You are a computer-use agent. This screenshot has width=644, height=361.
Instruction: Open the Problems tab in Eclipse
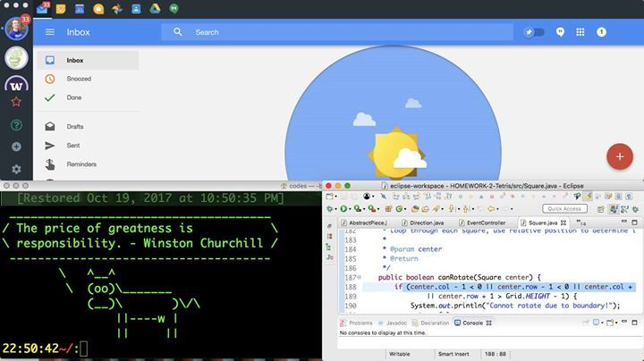[357, 323]
